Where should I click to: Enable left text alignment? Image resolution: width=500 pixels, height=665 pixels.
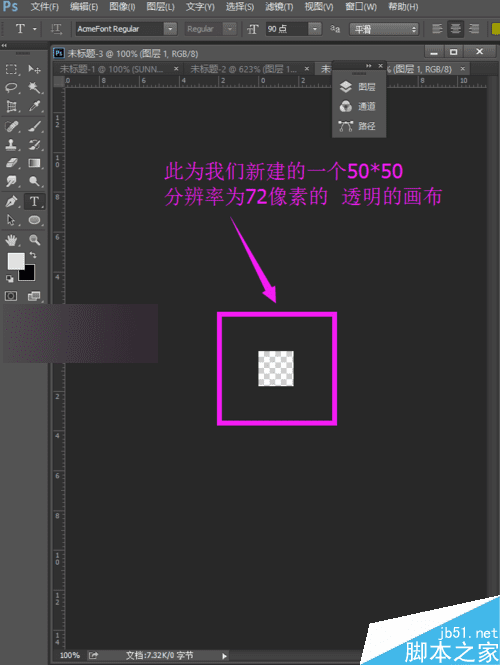point(437,29)
